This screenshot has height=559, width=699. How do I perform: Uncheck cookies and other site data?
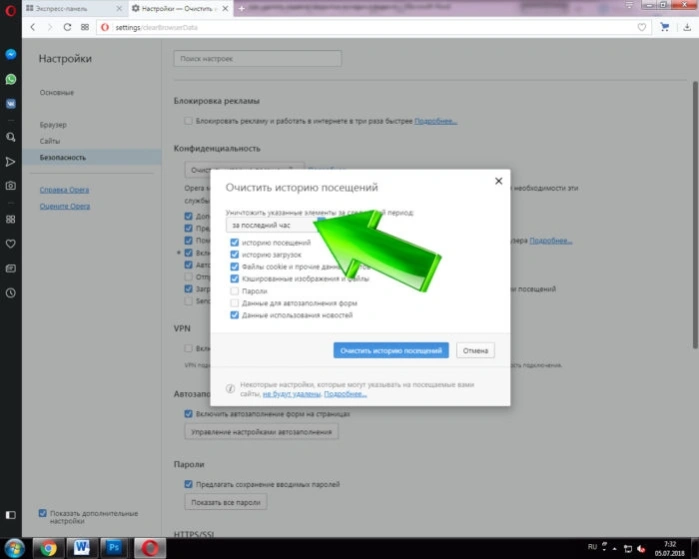234,267
